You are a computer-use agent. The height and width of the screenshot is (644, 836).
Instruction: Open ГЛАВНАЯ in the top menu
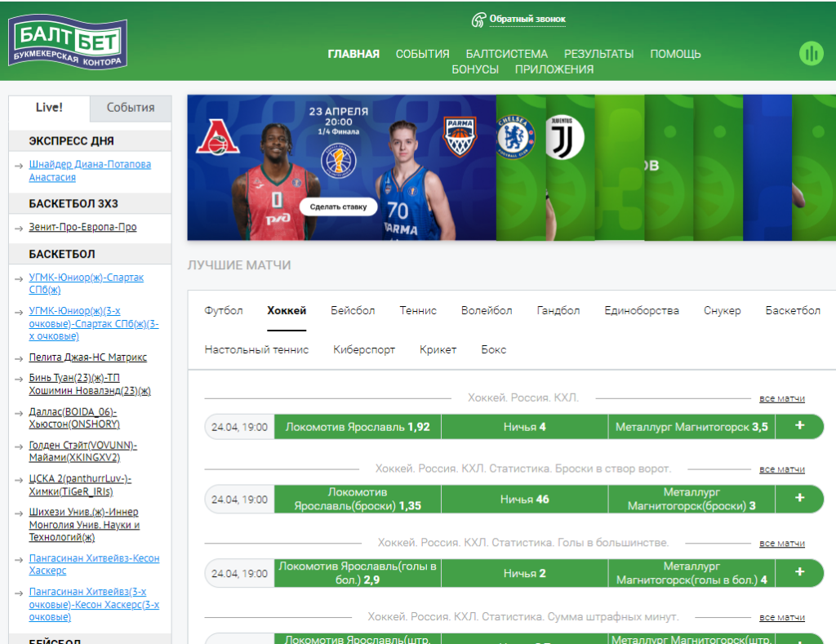pos(354,54)
